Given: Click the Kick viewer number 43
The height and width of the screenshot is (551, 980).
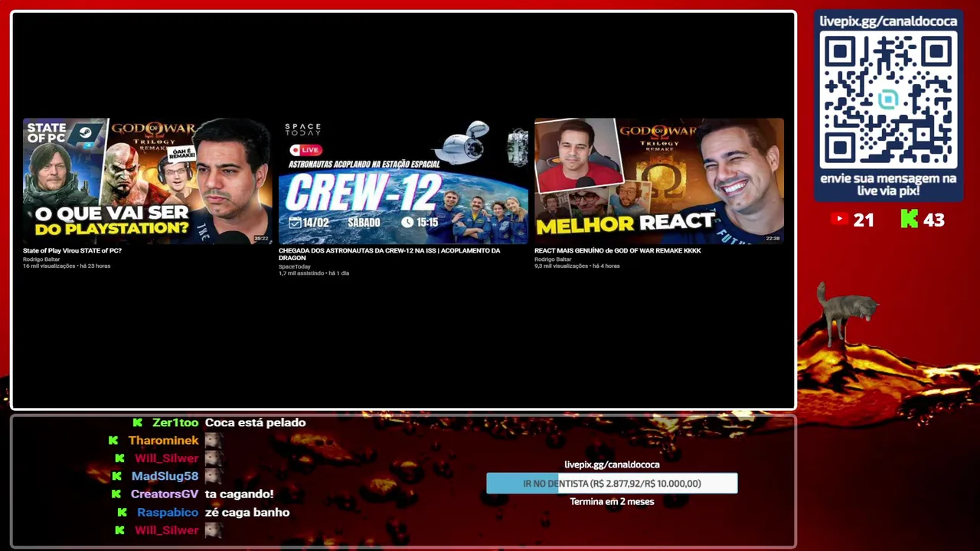Looking at the screenshot, I should point(934,220).
